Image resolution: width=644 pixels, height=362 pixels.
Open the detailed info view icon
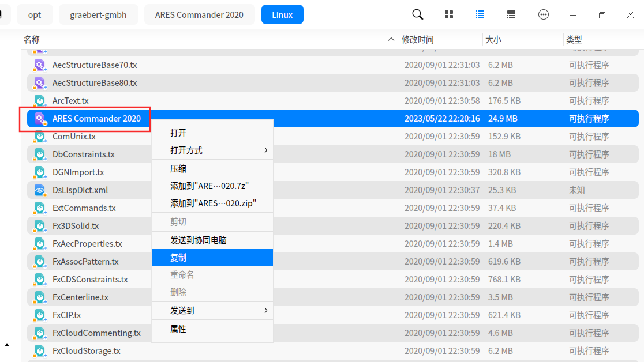click(x=511, y=14)
